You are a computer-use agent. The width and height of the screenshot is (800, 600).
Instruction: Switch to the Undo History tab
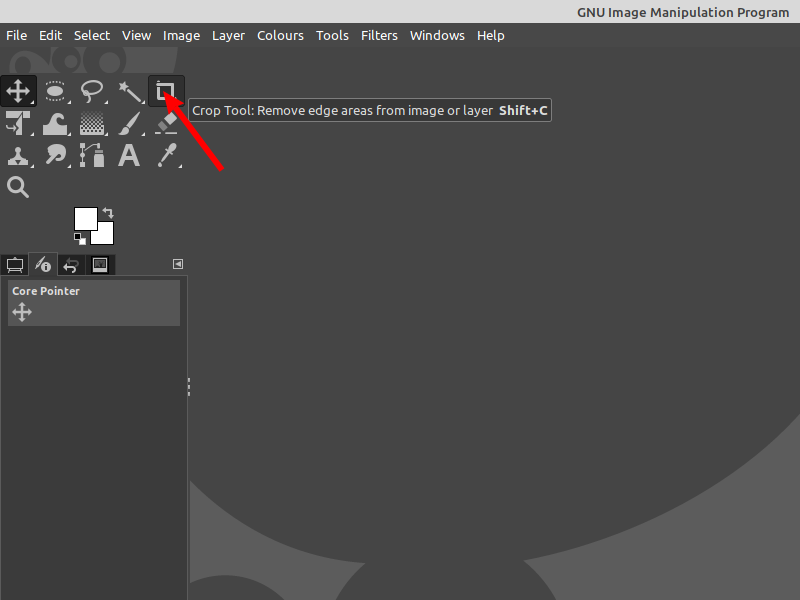[70, 265]
